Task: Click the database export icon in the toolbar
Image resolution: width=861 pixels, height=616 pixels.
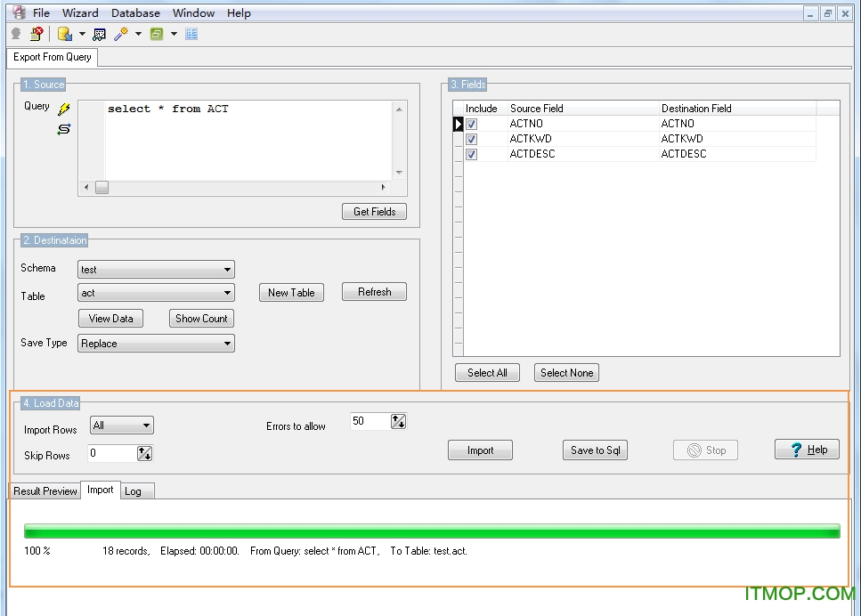Action: (x=62, y=32)
